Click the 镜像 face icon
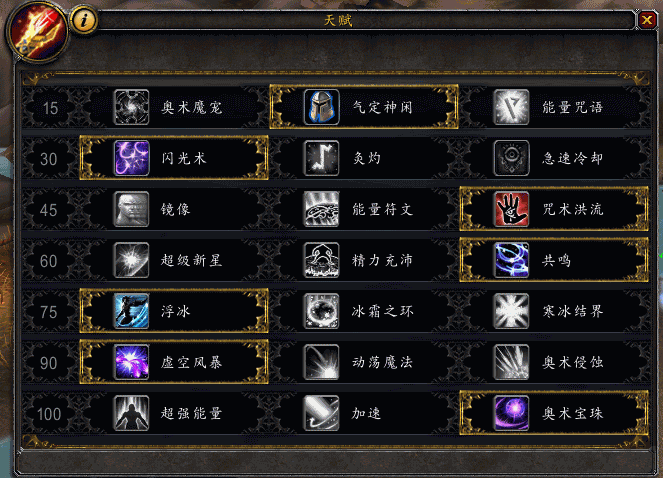The height and width of the screenshot is (478, 663). [132, 209]
